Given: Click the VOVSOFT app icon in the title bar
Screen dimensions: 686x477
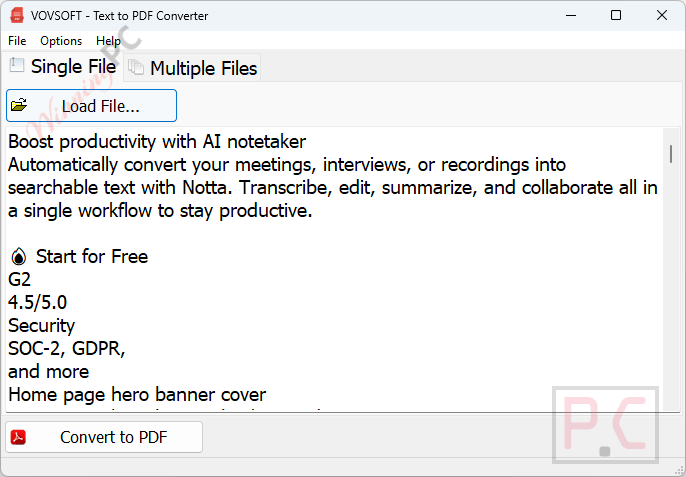Looking at the screenshot, I should tap(17, 15).
